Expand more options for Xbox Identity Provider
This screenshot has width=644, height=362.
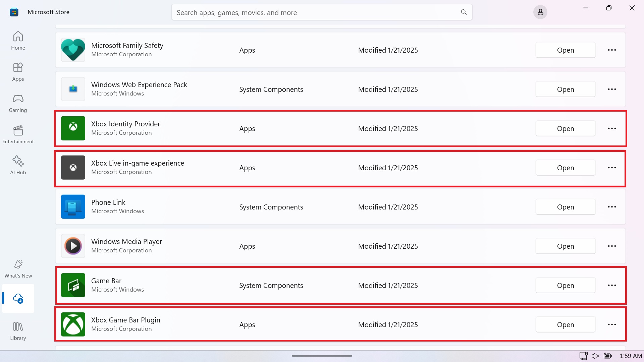[x=611, y=128]
